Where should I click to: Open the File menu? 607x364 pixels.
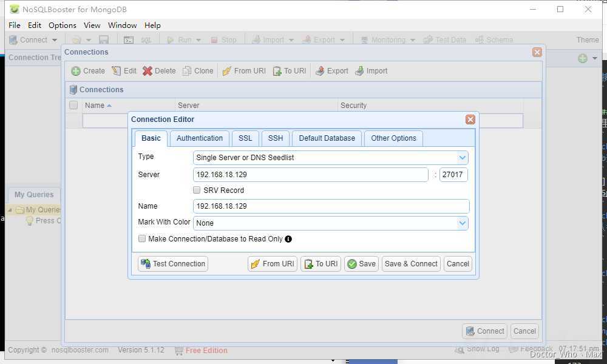click(15, 25)
